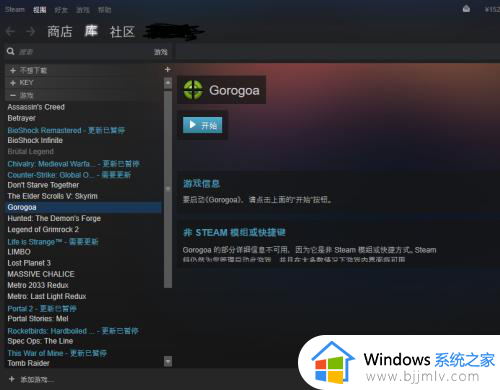Click the 游戏信息 heading
Image resolution: width=500 pixels, height=390 pixels.
[x=201, y=184]
